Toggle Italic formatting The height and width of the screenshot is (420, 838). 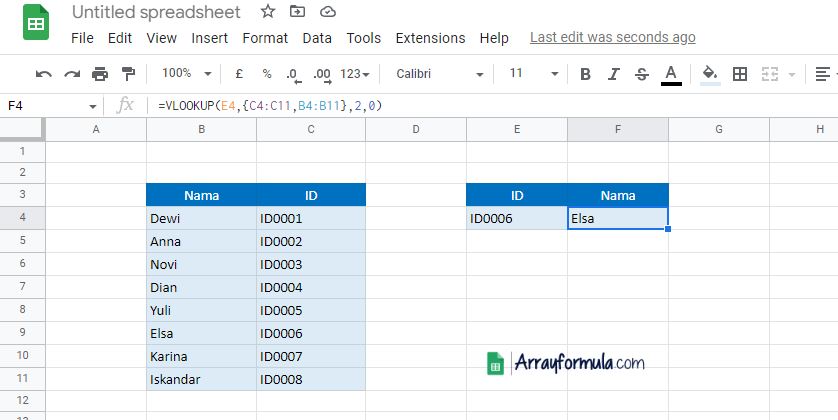click(613, 74)
